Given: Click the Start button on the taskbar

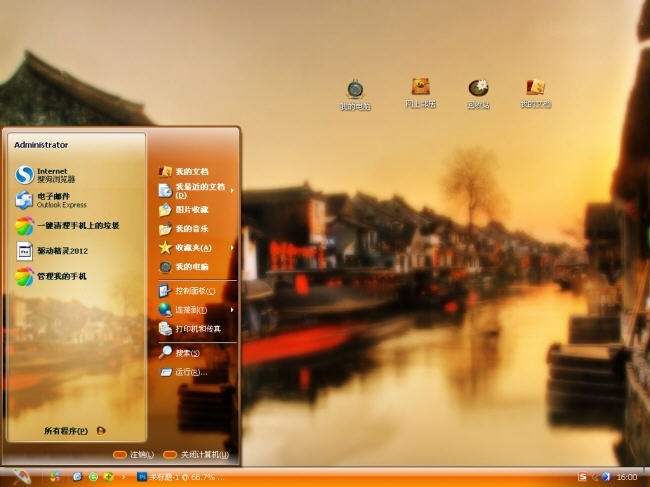Looking at the screenshot, I should tap(21, 477).
